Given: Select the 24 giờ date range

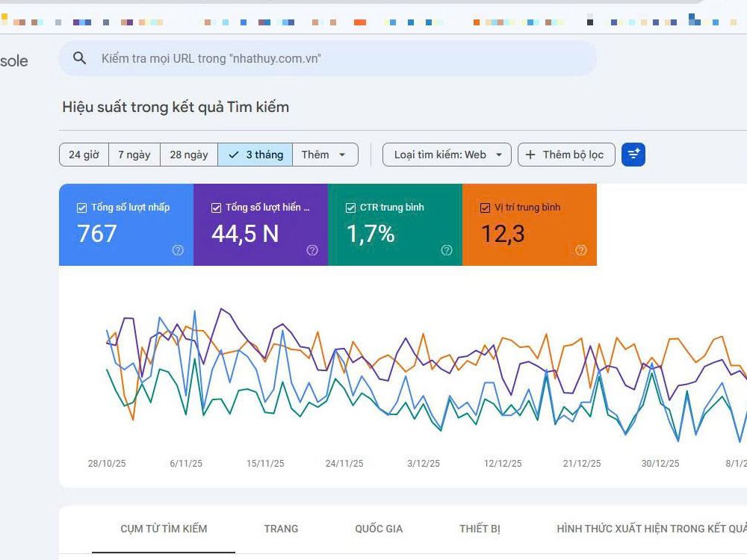Looking at the screenshot, I should point(84,155).
